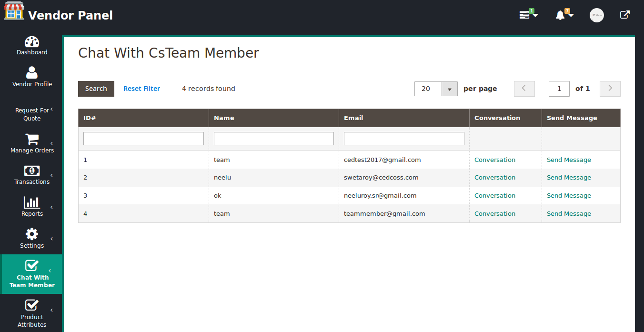This screenshot has width=644, height=332.
Task: Expand Settings submenu chevron
Action: tap(51, 239)
